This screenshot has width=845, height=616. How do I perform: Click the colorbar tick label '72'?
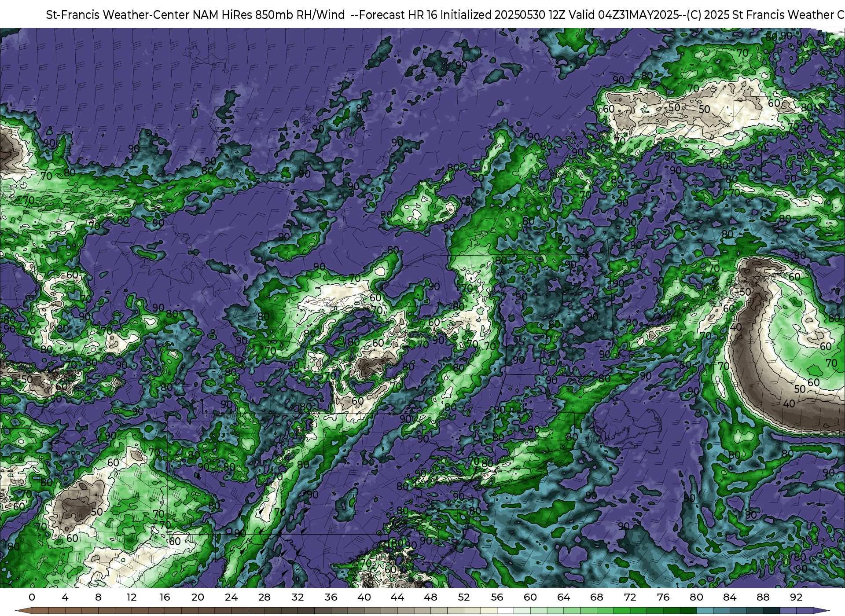coord(630,597)
